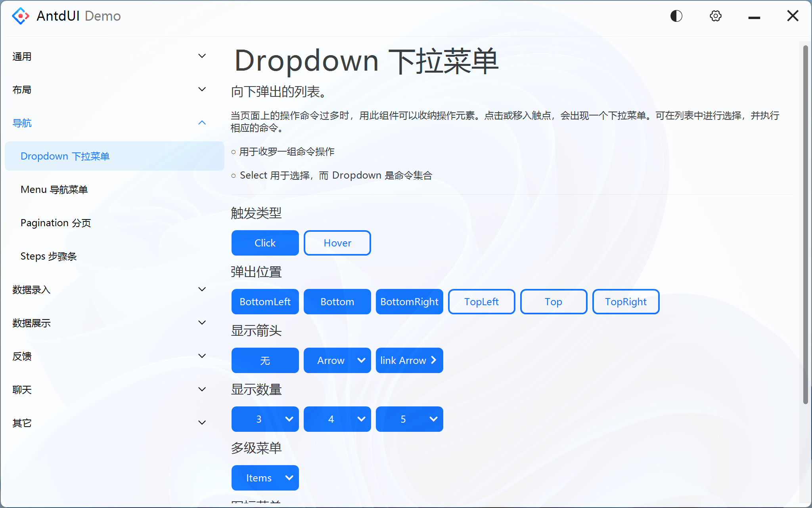The height and width of the screenshot is (508, 812).
Task: Open the link Arrow dropdown
Action: click(x=409, y=360)
